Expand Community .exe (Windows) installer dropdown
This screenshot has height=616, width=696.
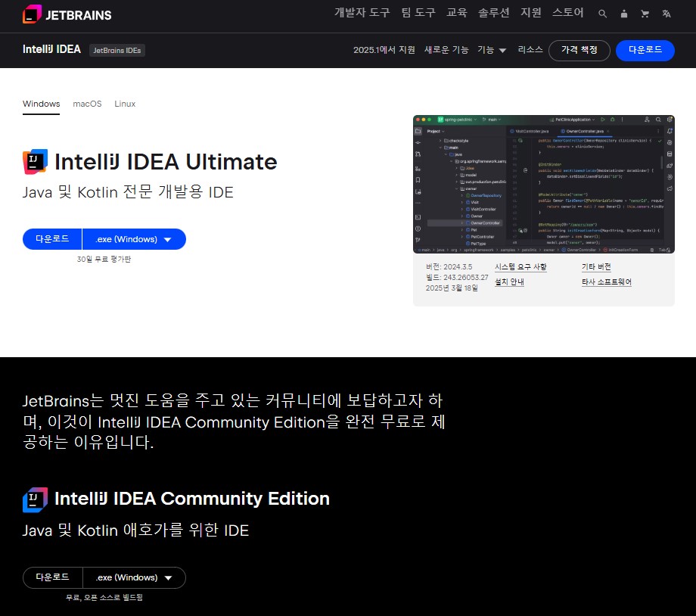(134, 577)
